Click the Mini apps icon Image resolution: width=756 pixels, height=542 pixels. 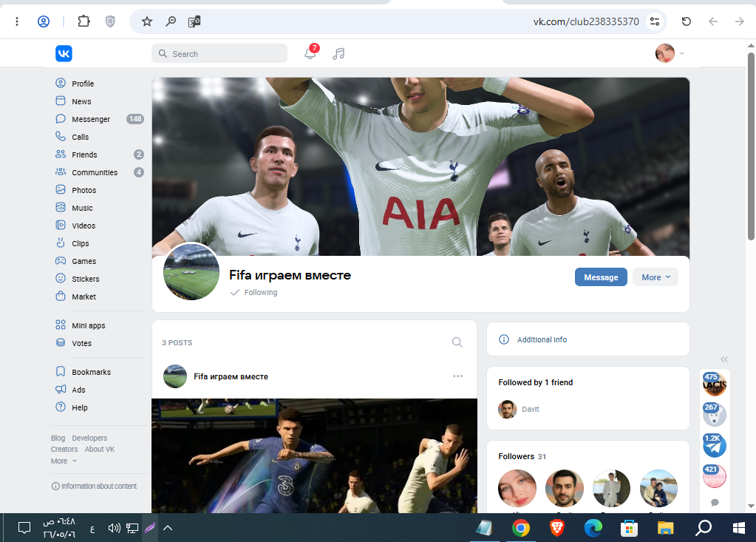click(61, 325)
